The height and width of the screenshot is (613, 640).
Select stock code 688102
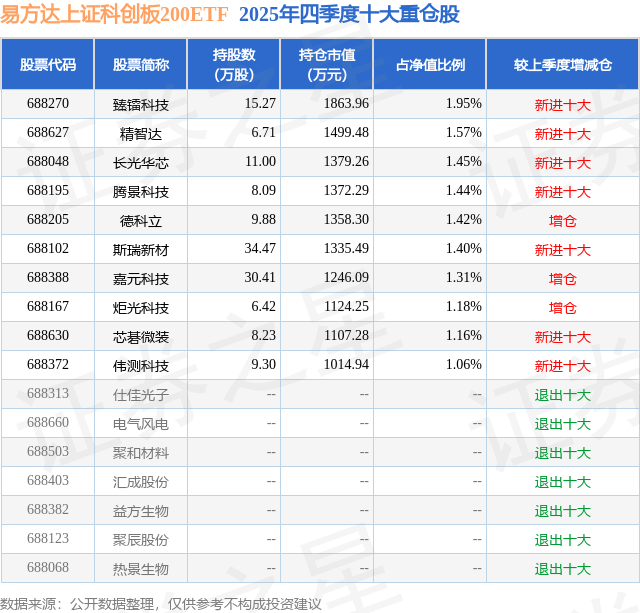click(48, 249)
